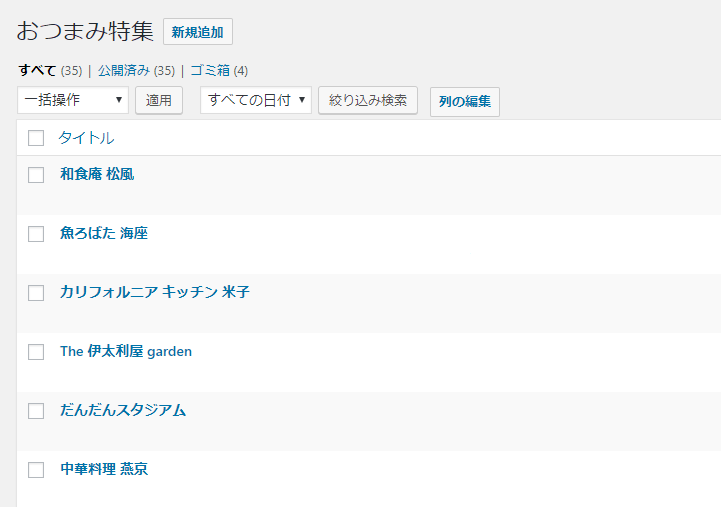This screenshot has width=721, height=507.
Task: Click the 適用 apply button
Action: 159,100
